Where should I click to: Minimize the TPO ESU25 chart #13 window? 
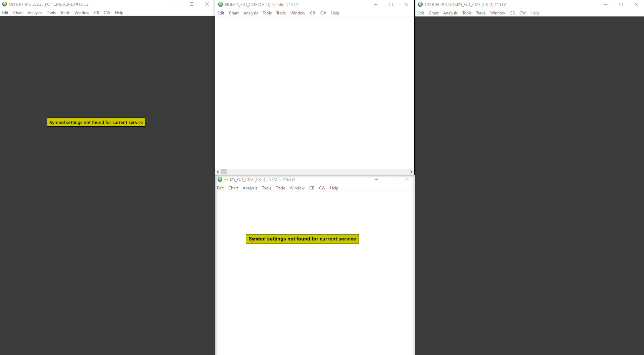pos(177,4)
